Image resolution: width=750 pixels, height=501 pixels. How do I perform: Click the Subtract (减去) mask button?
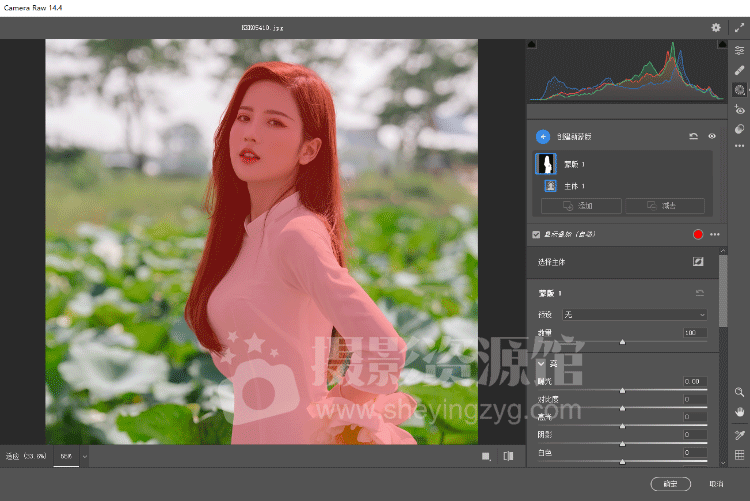664,205
